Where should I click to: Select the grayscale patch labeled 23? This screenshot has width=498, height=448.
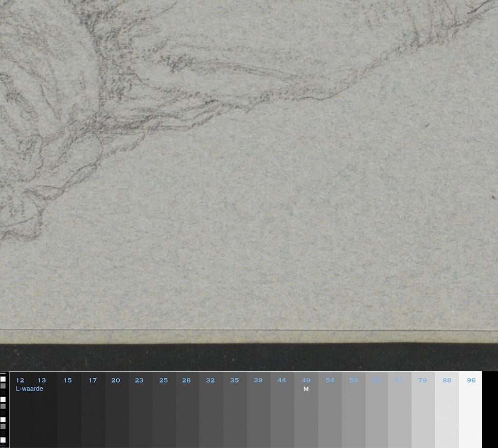[x=140, y=413]
